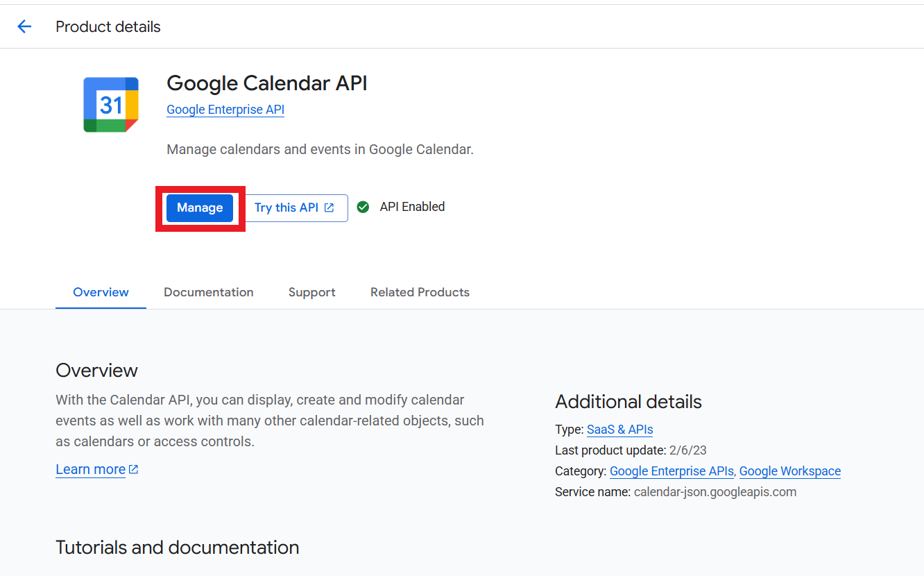Open the Google Enterprise APIs category link

(671, 471)
